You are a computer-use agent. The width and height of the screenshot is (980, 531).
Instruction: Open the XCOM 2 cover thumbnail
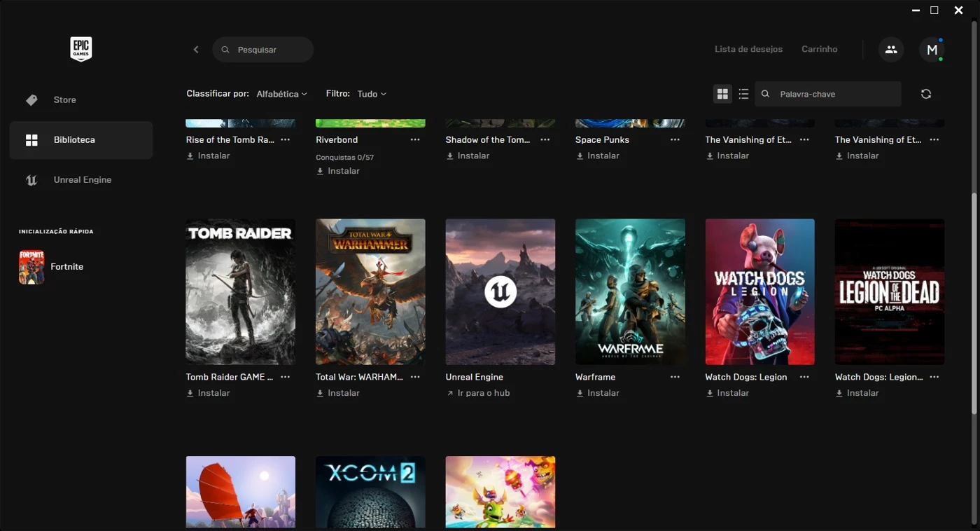click(370, 492)
